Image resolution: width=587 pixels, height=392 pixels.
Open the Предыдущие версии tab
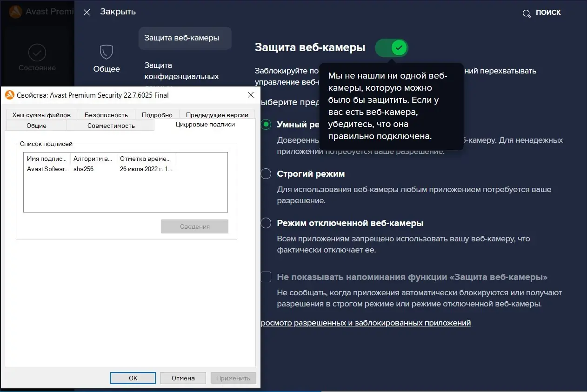pyautogui.click(x=217, y=115)
